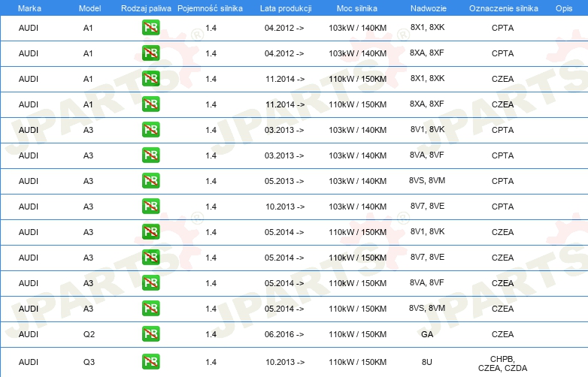Click the fuel icon in the A1 8XA, 8XF CZEA row
Screen dimensions: 588x377
(150, 104)
